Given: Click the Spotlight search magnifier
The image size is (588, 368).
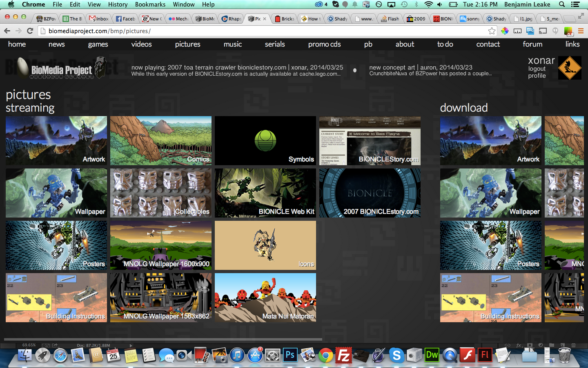Looking at the screenshot, I should coord(562,4).
